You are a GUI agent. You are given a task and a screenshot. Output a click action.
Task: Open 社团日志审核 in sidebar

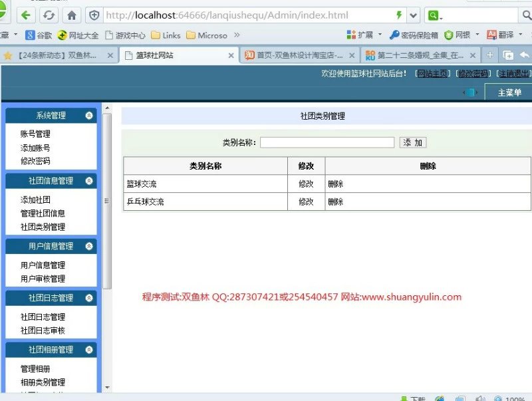pos(43,331)
